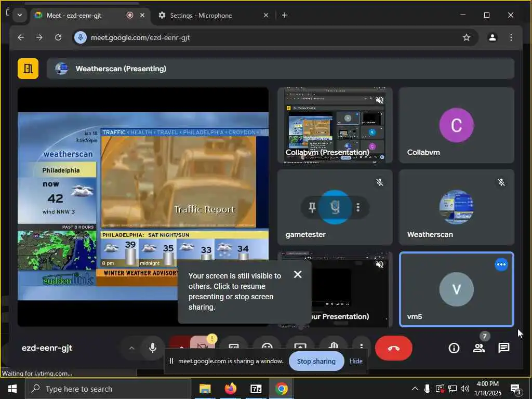Open the people list icon
Viewport: 532px width, 399px height.
pyautogui.click(x=478, y=348)
